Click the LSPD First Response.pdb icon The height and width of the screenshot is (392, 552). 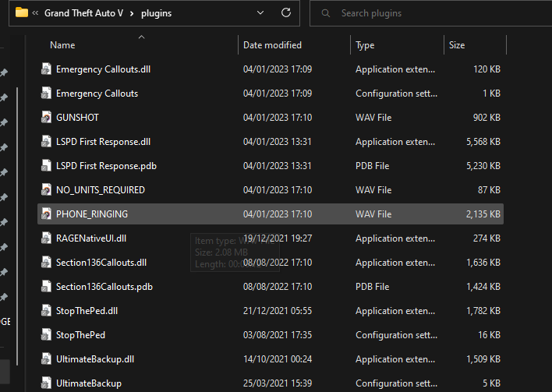(x=46, y=166)
